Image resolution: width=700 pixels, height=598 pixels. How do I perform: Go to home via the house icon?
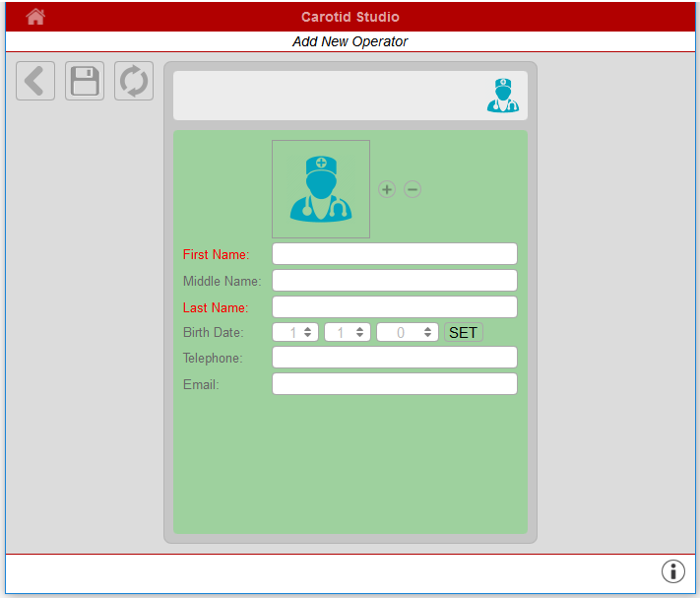tap(35, 17)
